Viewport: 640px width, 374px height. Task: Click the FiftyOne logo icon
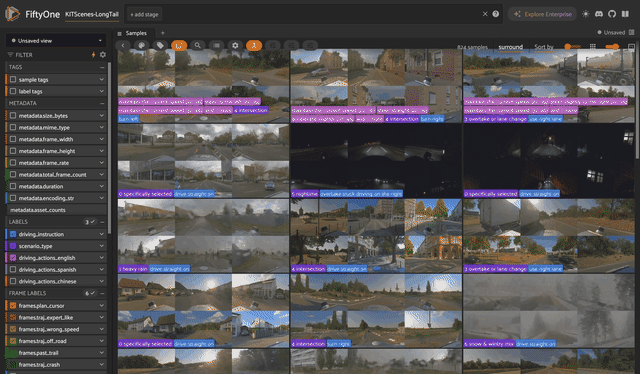(x=12, y=14)
